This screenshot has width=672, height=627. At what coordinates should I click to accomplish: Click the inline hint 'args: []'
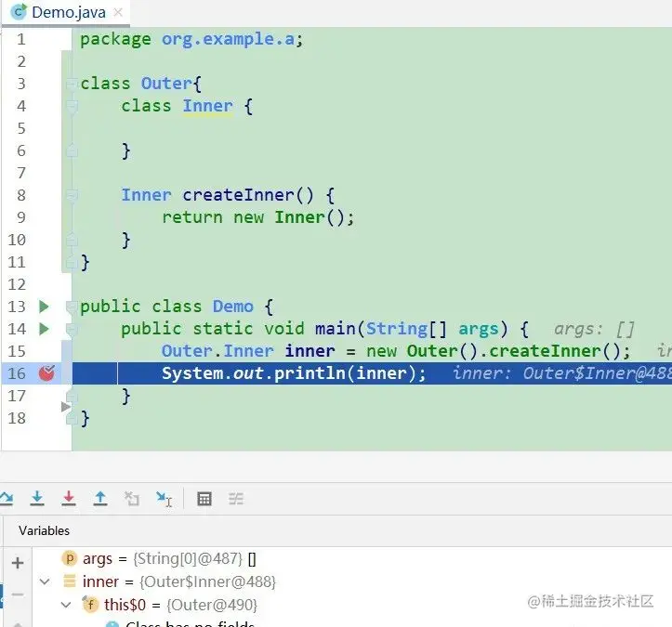594,330
